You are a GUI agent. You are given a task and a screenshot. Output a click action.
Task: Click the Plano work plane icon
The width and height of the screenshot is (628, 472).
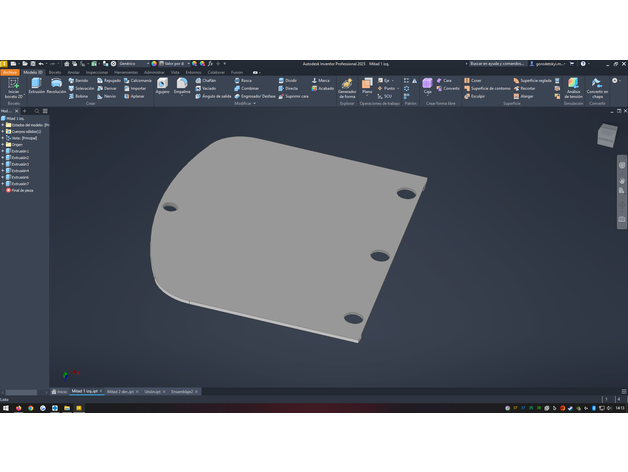(x=367, y=86)
